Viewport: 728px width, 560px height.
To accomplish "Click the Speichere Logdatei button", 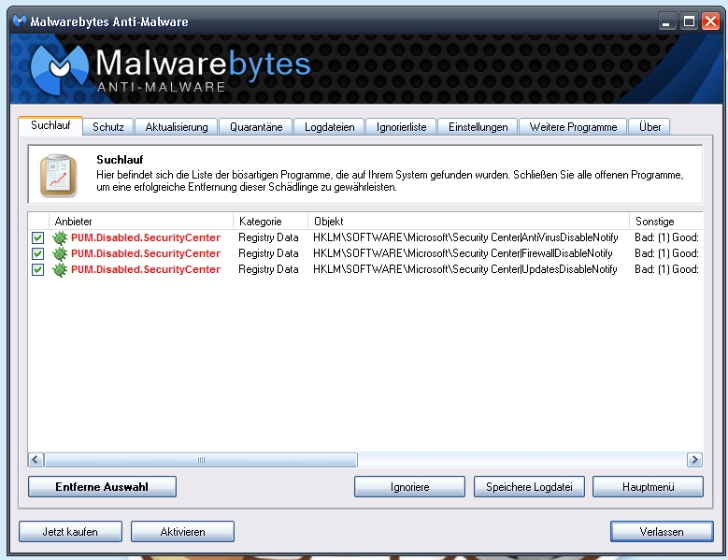I will [529, 487].
